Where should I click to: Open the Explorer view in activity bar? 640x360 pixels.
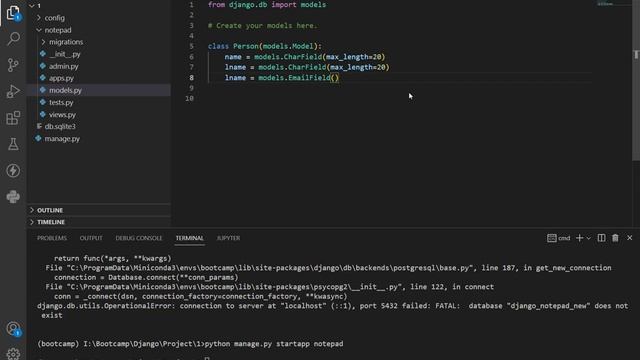13,13
